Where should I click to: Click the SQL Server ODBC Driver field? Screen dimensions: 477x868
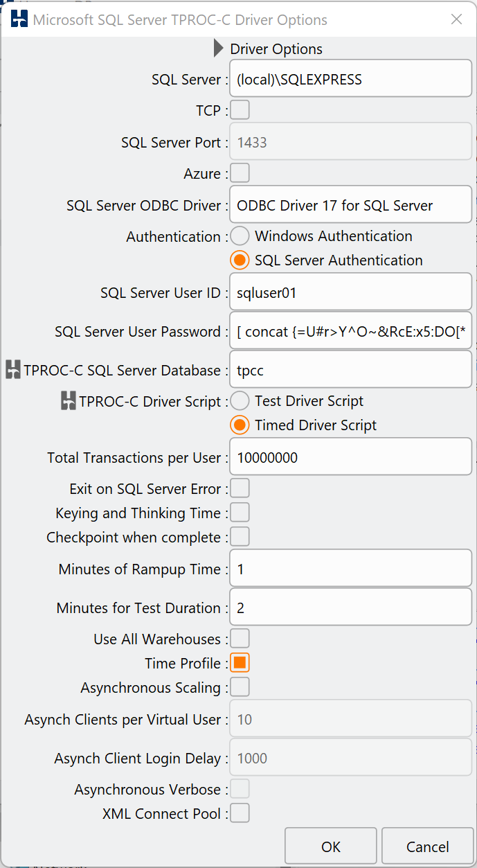click(350, 205)
